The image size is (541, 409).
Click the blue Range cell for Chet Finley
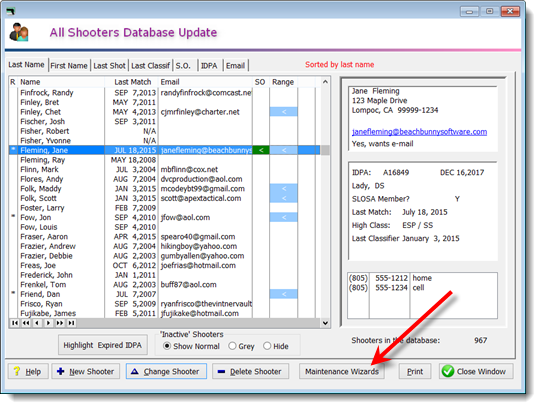(284, 112)
